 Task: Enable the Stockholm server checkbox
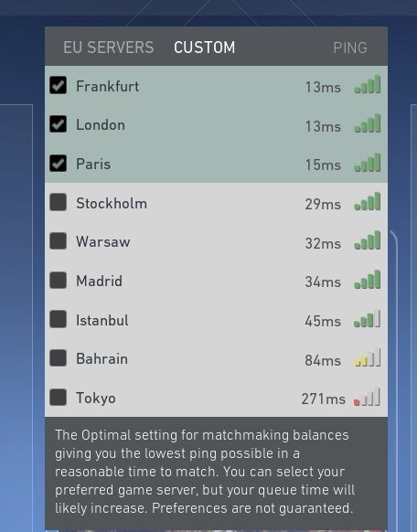click(58, 202)
